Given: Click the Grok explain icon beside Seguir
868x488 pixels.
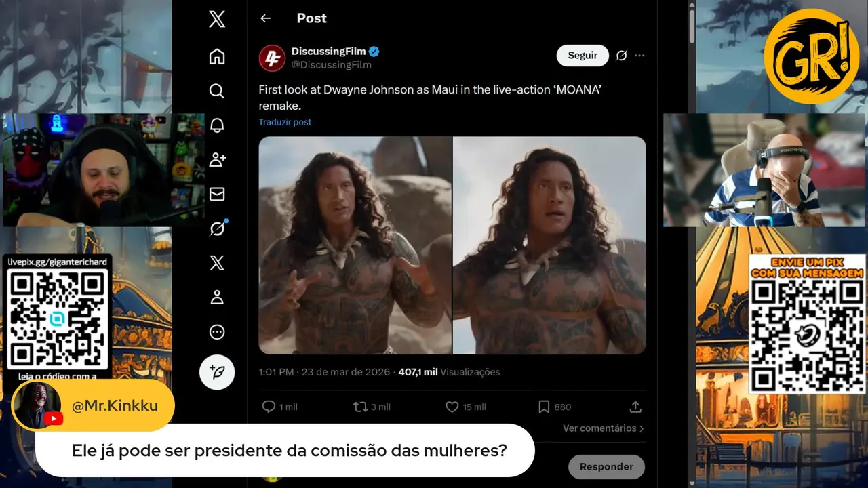Looking at the screenshot, I should click(621, 56).
